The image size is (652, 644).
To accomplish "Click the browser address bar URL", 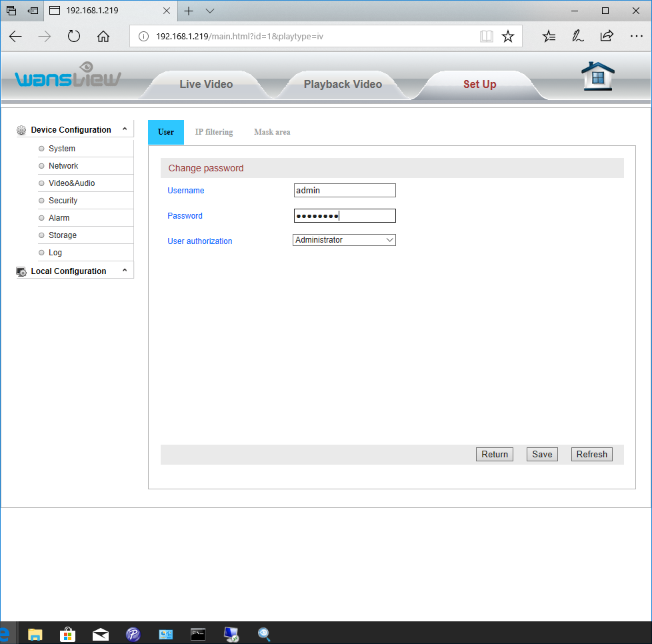I will [239, 37].
